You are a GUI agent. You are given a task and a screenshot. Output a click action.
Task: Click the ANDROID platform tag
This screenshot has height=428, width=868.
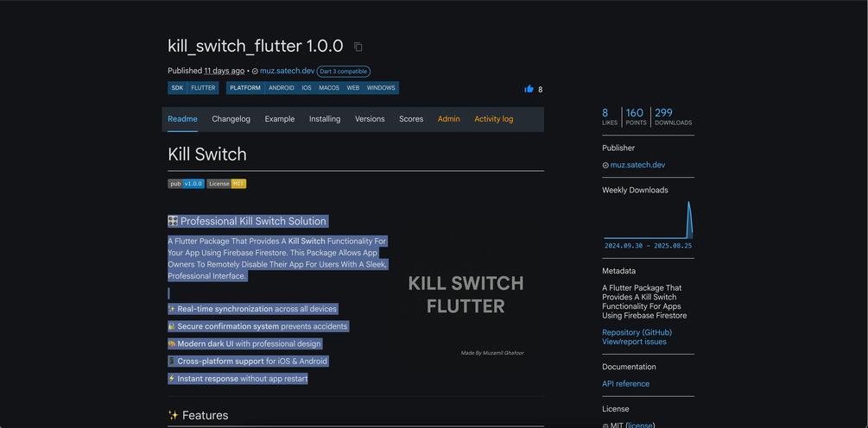click(x=282, y=88)
